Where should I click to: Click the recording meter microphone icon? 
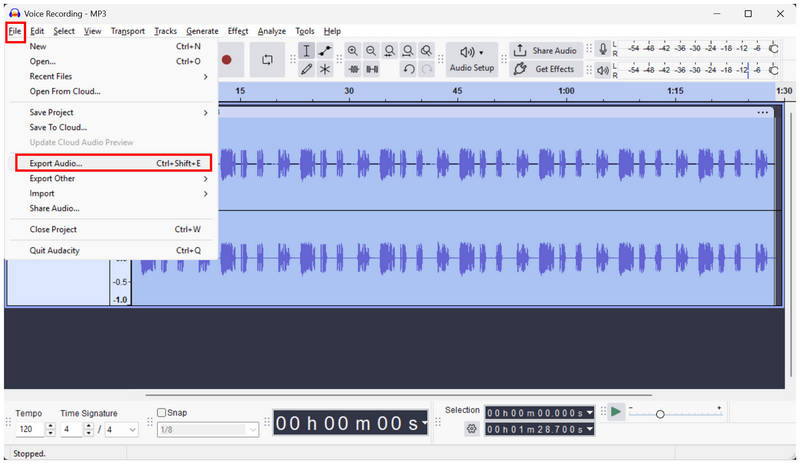(x=603, y=49)
